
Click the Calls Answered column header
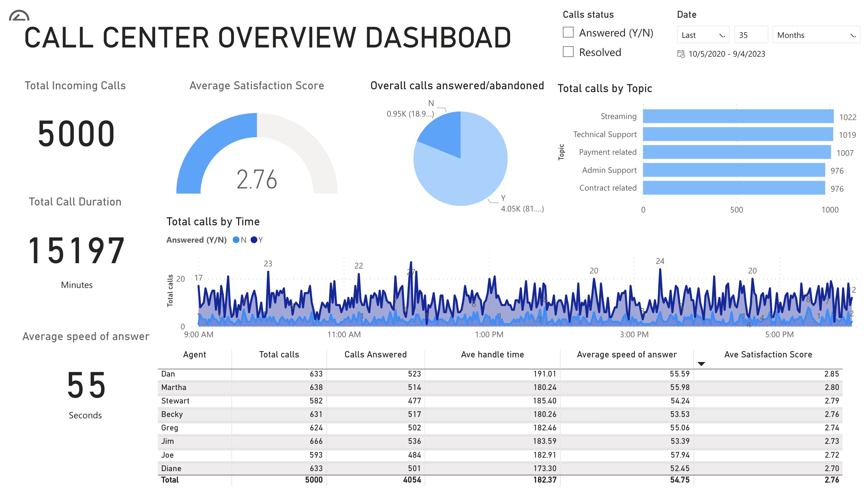375,355
